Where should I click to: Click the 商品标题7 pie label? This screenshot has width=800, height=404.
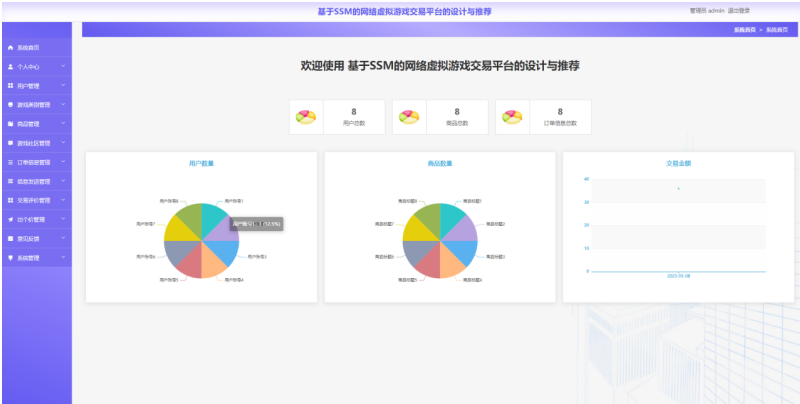coord(384,224)
